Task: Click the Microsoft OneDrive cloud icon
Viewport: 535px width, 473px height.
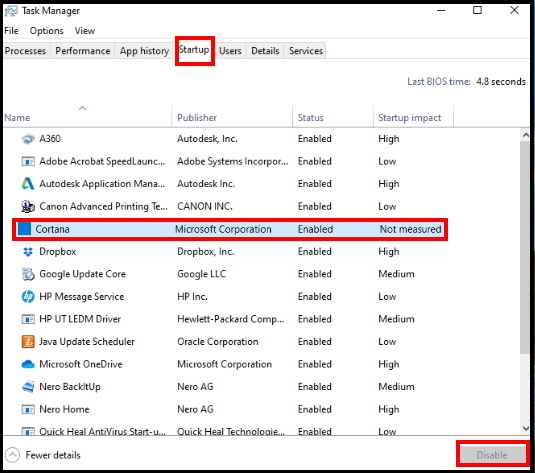Action: pos(28,364)
